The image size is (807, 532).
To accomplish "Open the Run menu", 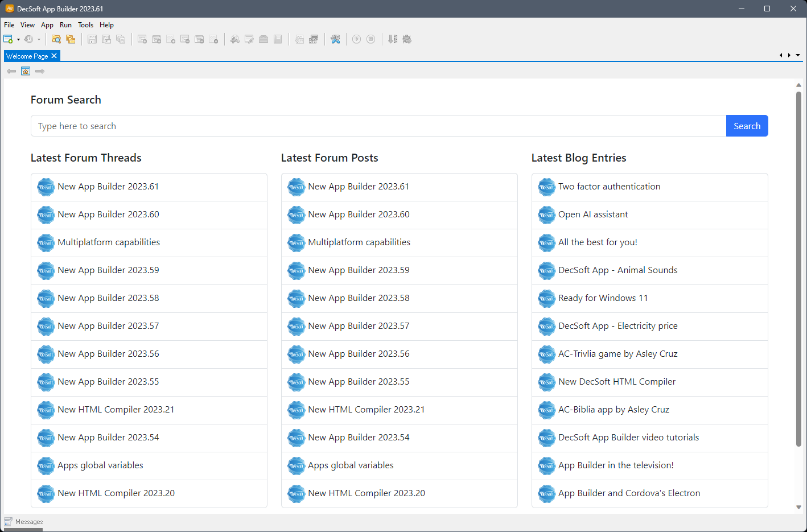I will (x=65, y=25).
